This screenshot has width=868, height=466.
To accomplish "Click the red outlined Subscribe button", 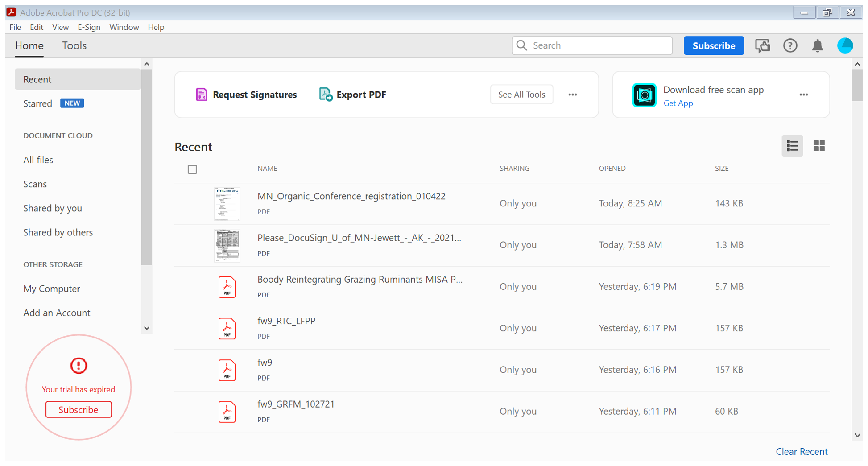I will point(79,410).
